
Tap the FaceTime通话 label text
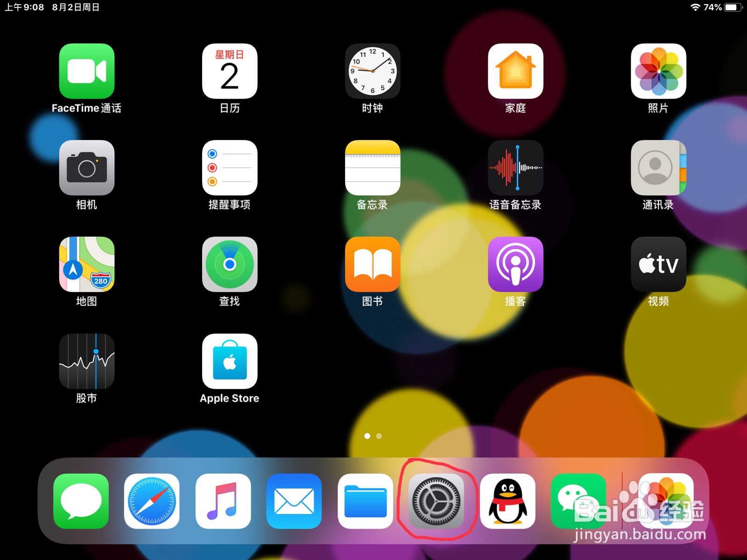click(87, 108)
